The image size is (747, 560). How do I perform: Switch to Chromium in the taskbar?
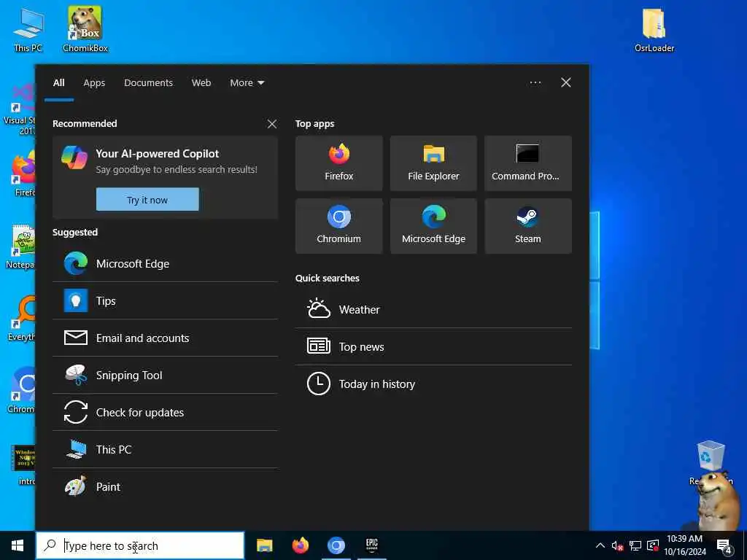(x=336, y=545)
